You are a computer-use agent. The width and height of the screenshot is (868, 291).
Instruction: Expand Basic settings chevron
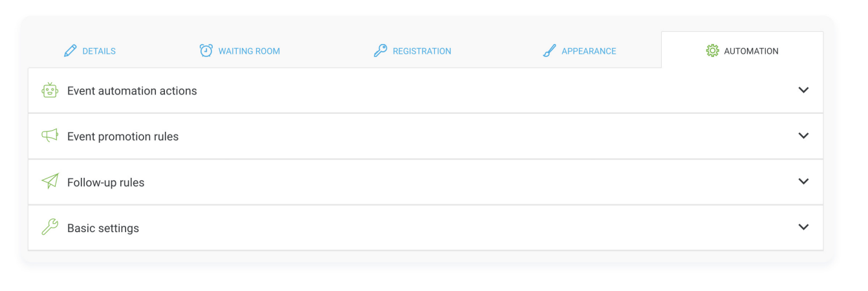803,227
